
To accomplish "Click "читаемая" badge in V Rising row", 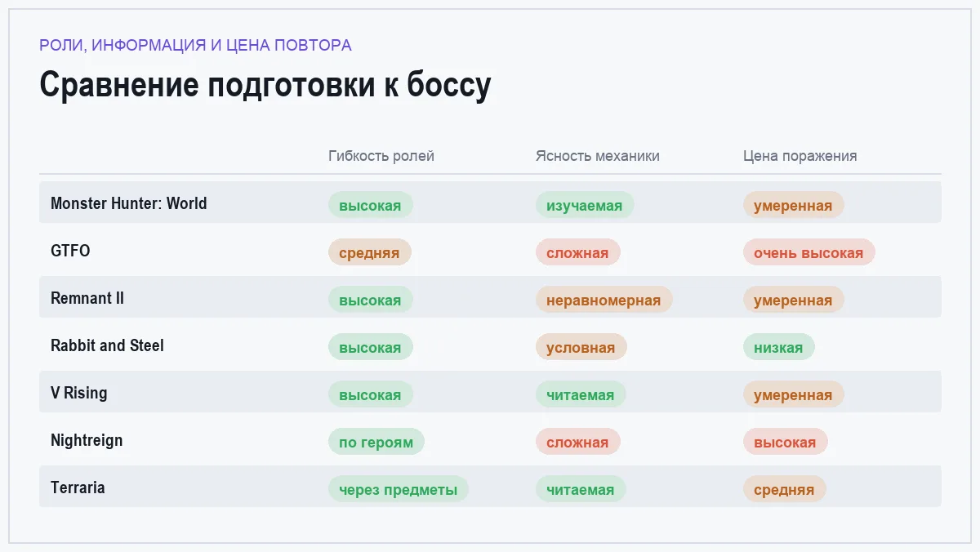I will point(581,394).
